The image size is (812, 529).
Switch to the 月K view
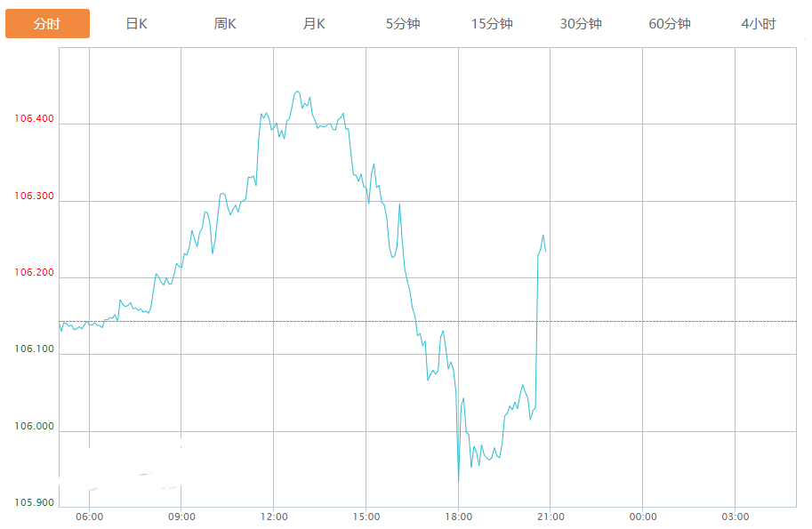click(x=314, y=24)
